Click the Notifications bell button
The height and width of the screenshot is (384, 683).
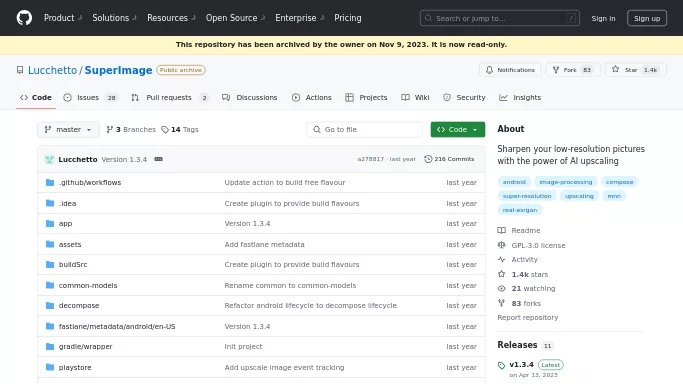click(x=510, y=70)
